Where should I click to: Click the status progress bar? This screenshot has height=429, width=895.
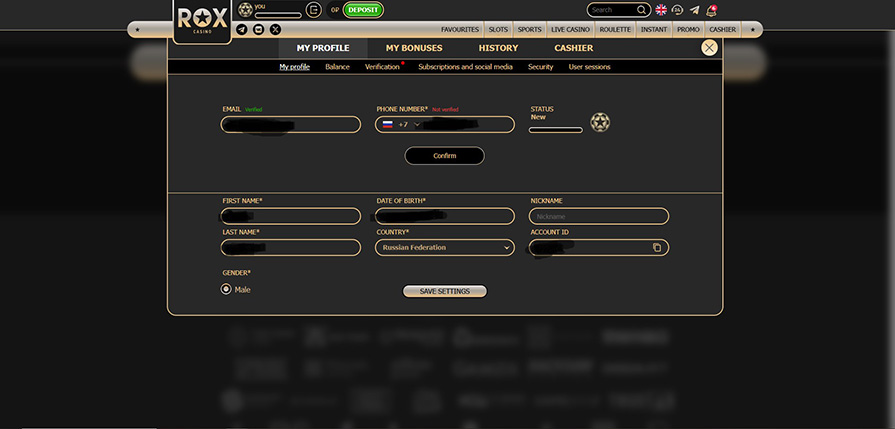(555, 130)
